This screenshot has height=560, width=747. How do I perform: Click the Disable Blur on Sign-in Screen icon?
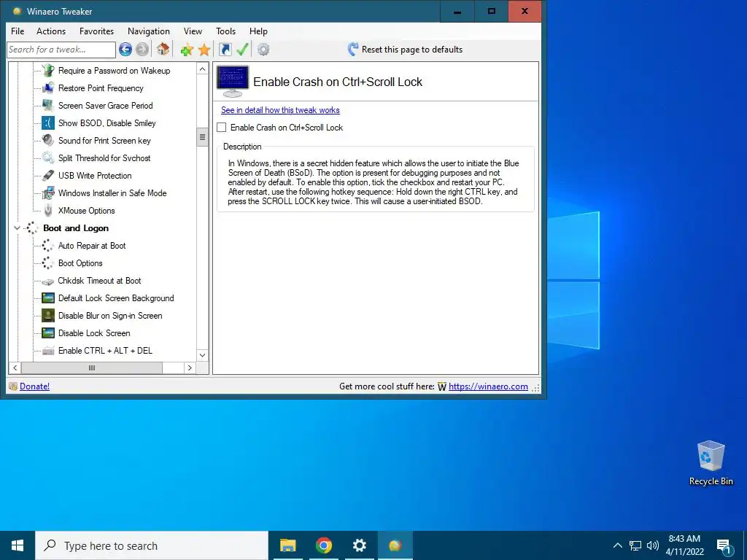click(x=48, y=315)
